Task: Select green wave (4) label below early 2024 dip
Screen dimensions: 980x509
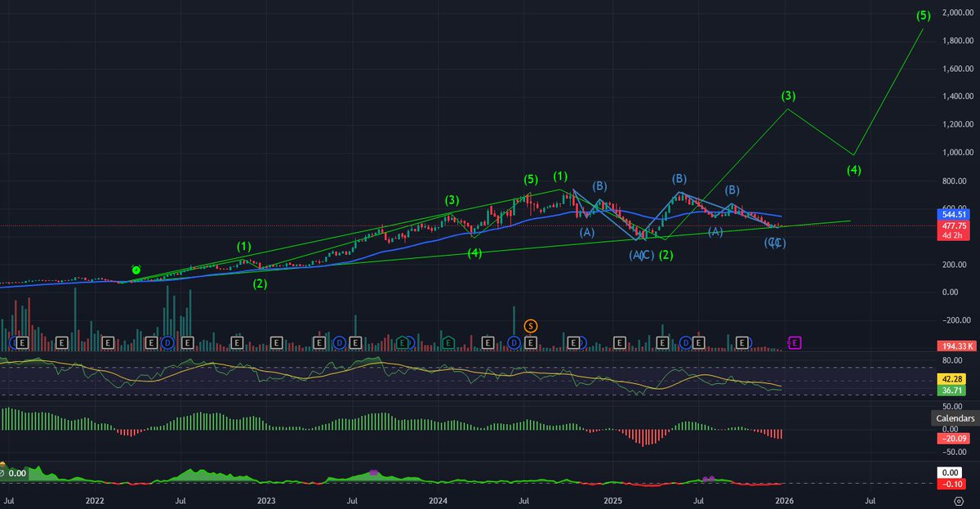Action: pyautogui.click(x=474, y=253)
